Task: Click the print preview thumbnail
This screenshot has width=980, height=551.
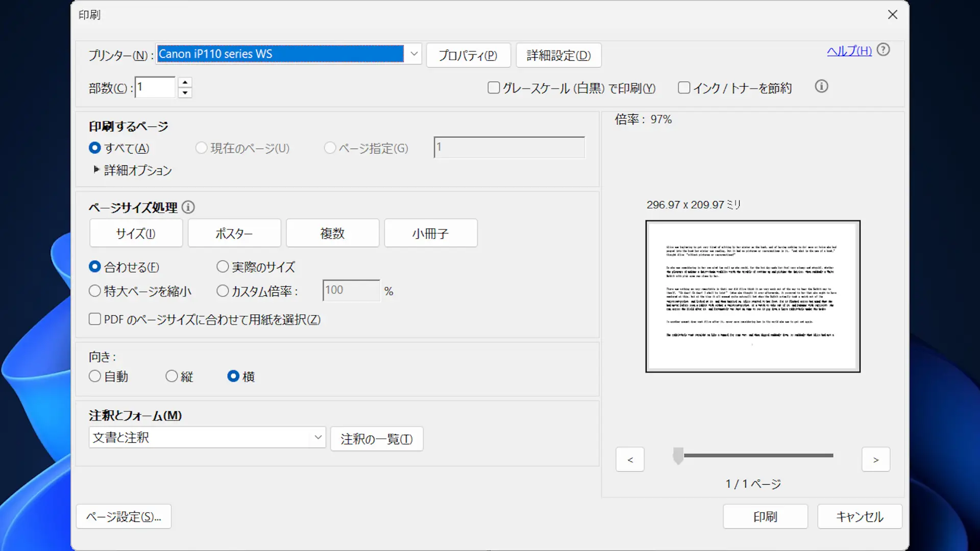Action: click(x=753, y=296)
